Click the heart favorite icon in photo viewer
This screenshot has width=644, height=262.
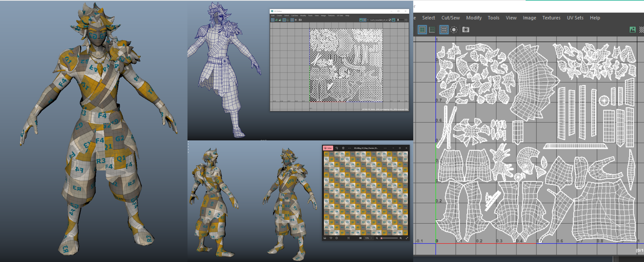click(x=331, y=238)
